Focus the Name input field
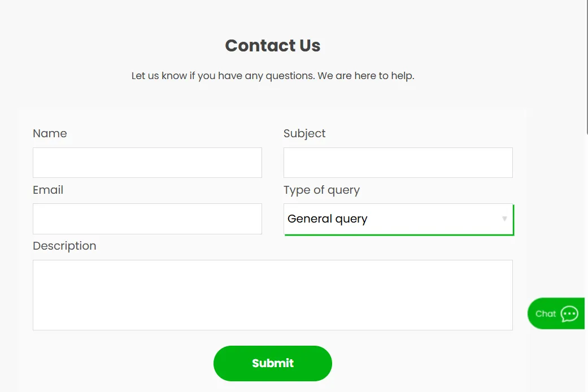 [x=147, y=163]
